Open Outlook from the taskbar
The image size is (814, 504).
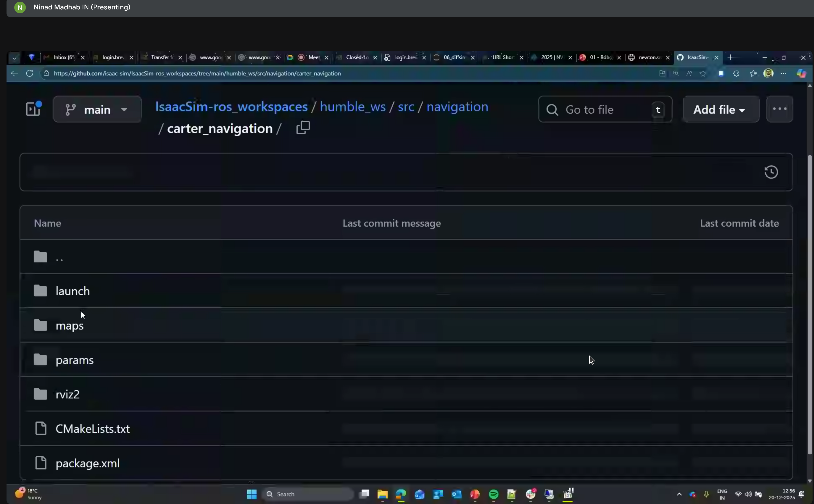[456, 494]
